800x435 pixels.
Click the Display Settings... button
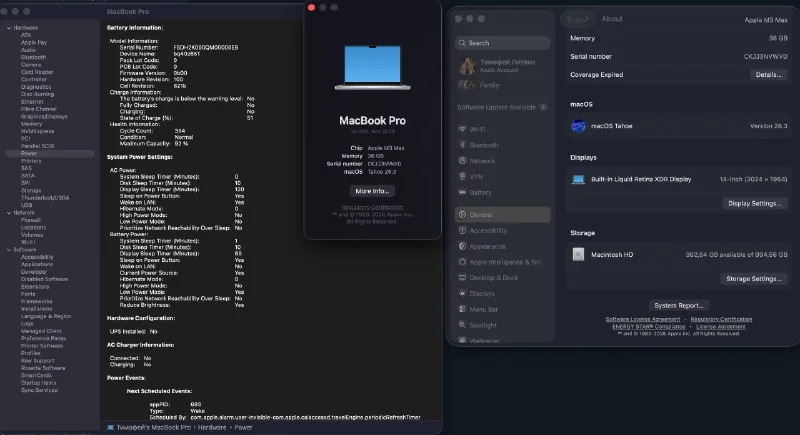pyautogui.click(x=755, y=203)
